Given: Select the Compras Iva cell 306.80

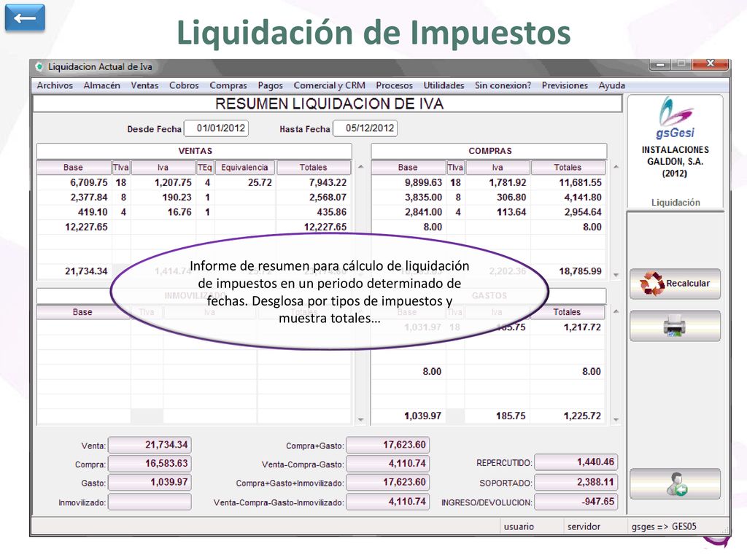Looking at the screenshot, I should click(498, 197).
